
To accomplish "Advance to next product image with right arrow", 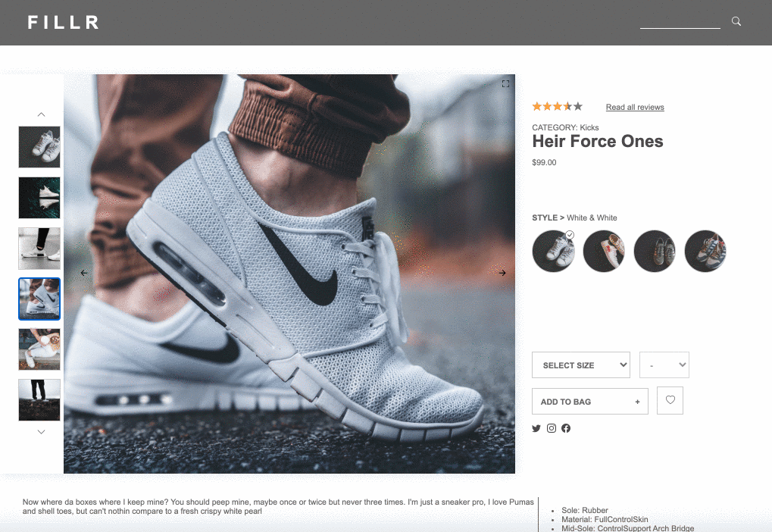I will tap(502, 273).
